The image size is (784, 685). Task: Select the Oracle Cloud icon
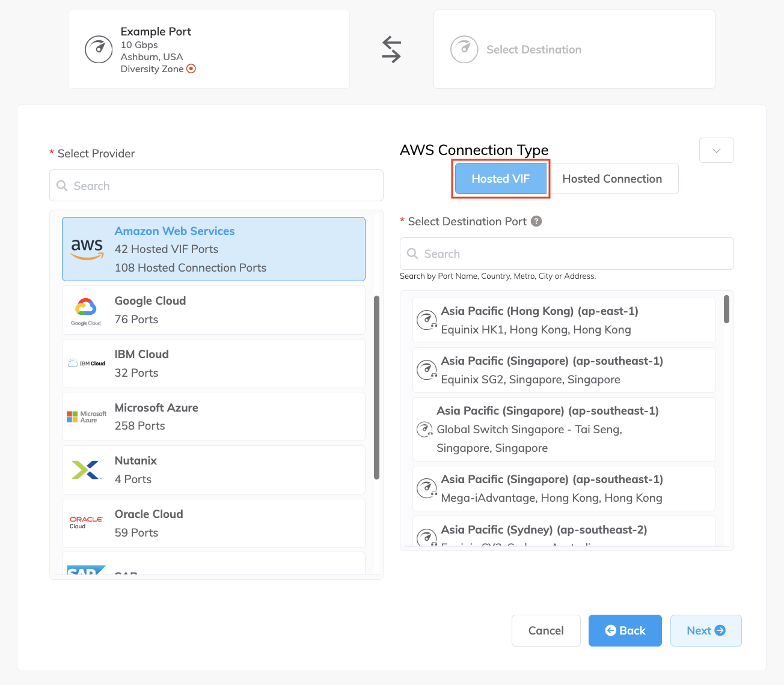85,522
